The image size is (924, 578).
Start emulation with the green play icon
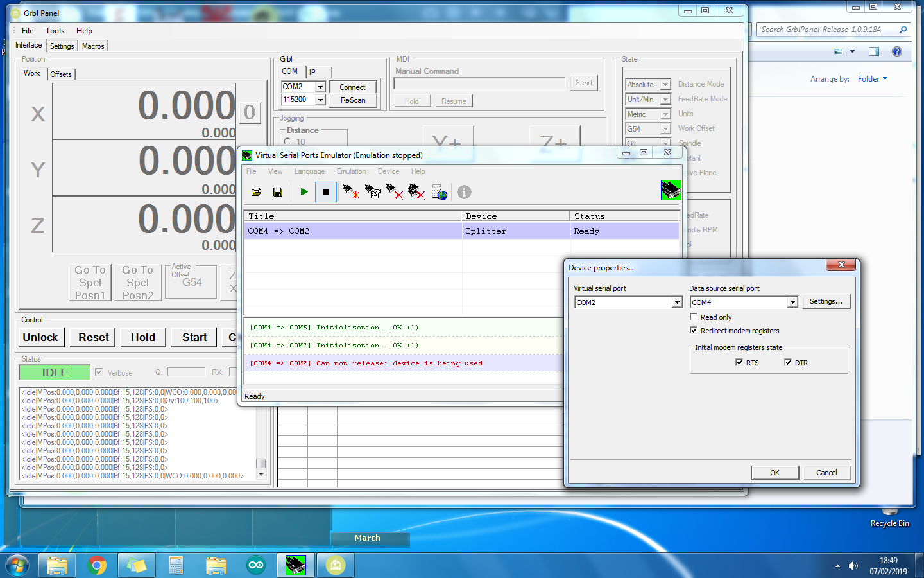[304, 191]
